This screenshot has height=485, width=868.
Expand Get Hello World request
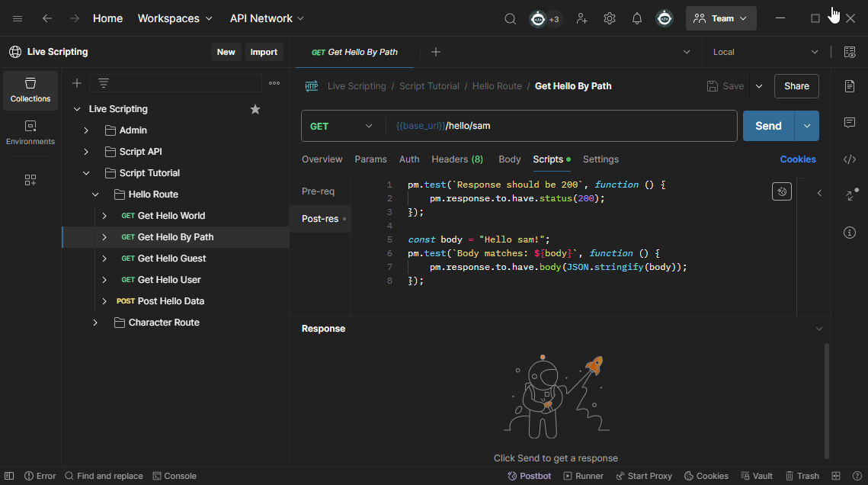tap(104, 216)
